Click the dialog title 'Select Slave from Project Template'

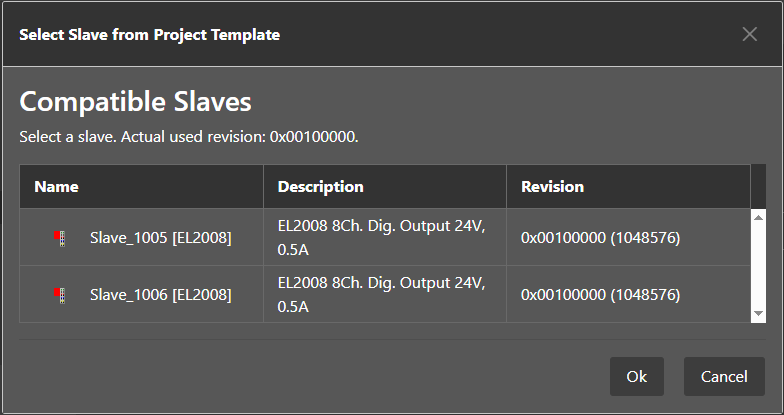pos(150,35)
